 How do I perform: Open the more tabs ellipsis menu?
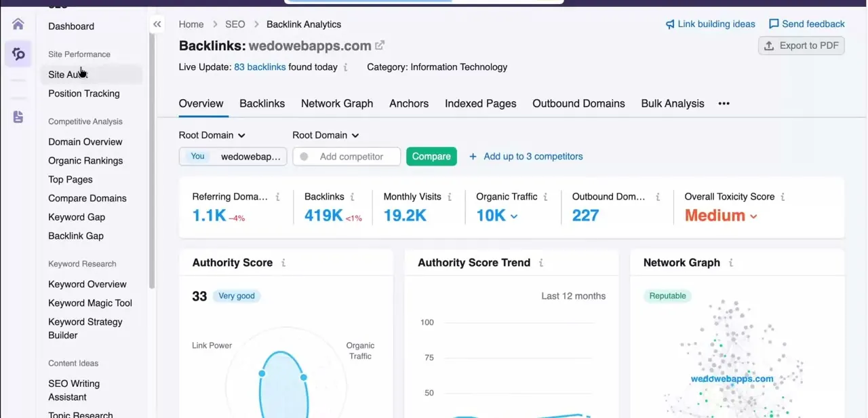point(724,104)
